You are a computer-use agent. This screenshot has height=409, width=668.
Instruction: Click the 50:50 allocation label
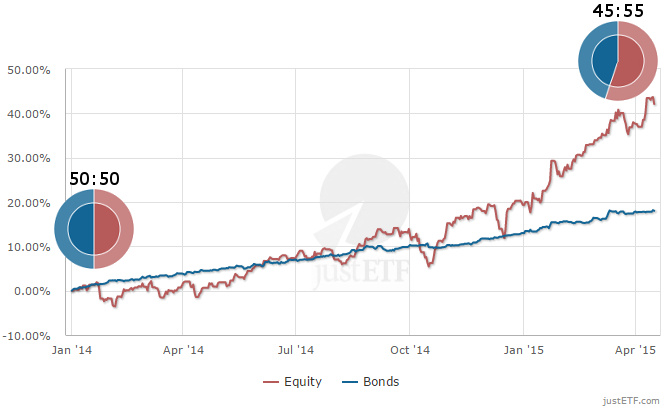[94, 178]
